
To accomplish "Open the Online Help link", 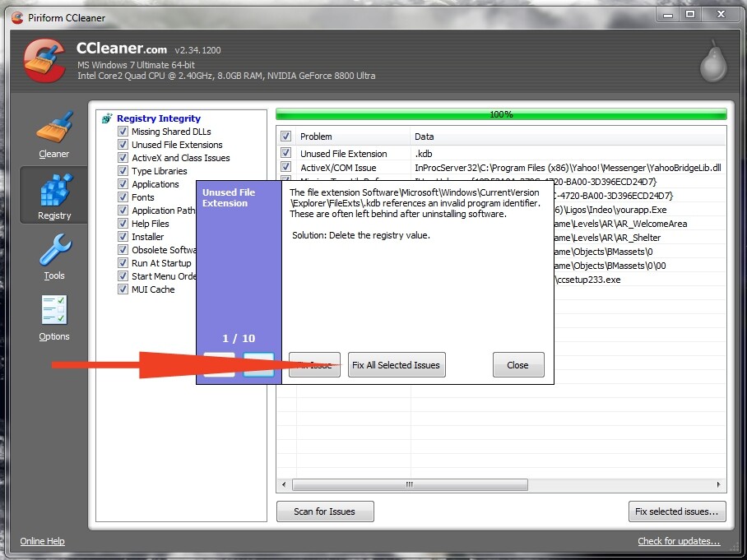I will click(43, 541).
